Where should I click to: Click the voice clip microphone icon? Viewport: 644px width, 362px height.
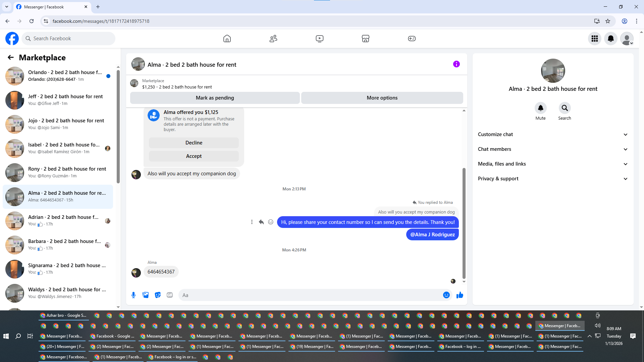click(x=133, y=295)
